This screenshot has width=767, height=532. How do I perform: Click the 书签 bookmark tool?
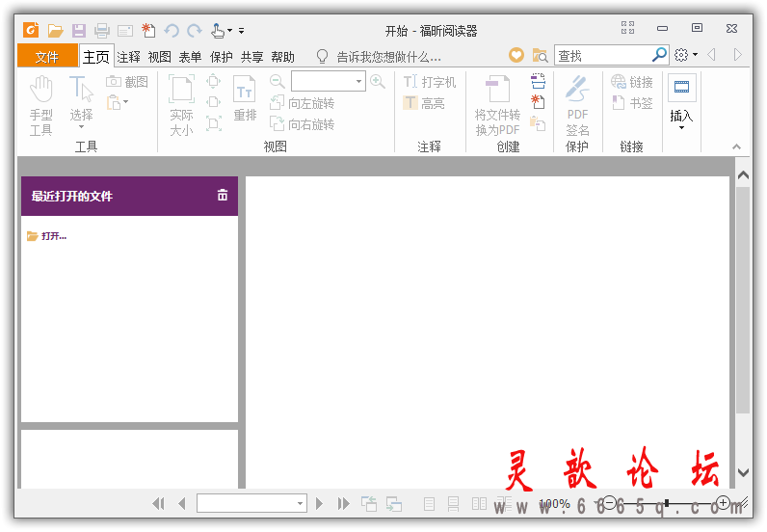[x=632, y=103]
